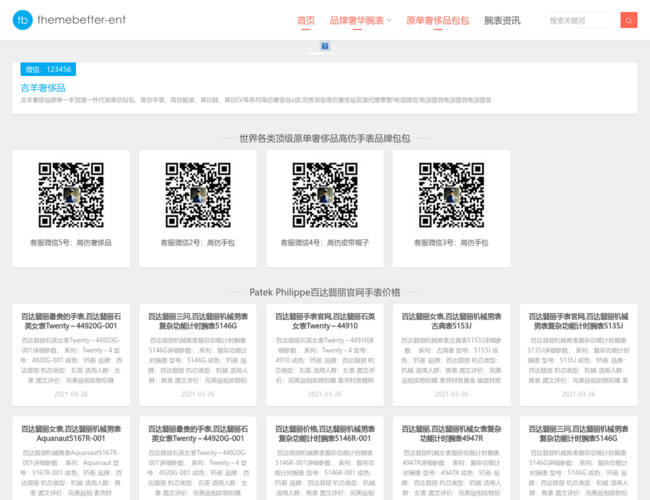Open second-row article 复杂功能计时腕表5146G

click(578, 434)
